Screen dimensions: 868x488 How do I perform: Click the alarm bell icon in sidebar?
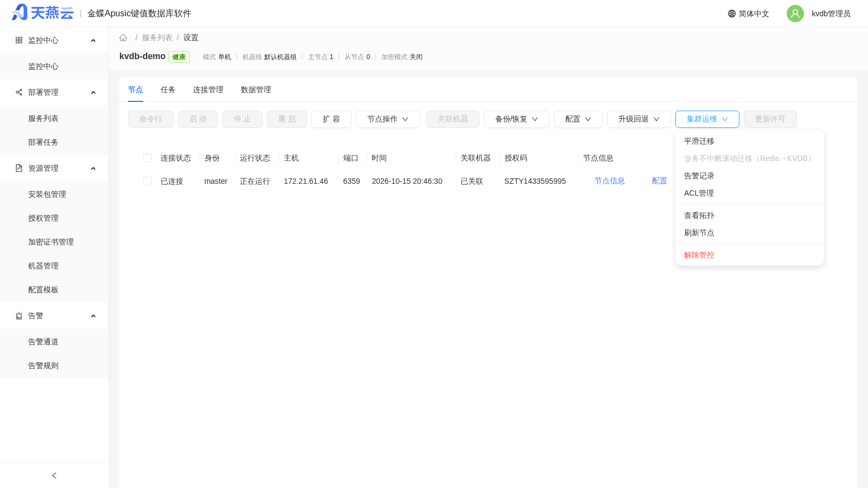pos(19,316)
